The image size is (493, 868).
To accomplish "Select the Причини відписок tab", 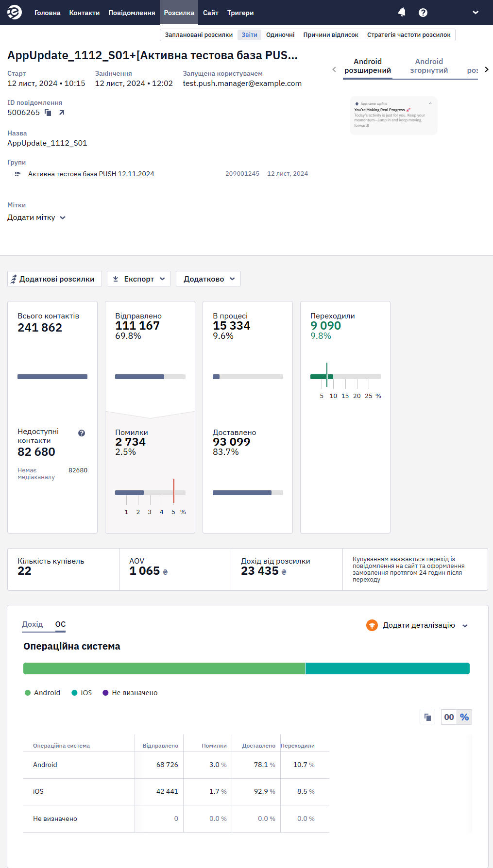I will coord(331,35).
